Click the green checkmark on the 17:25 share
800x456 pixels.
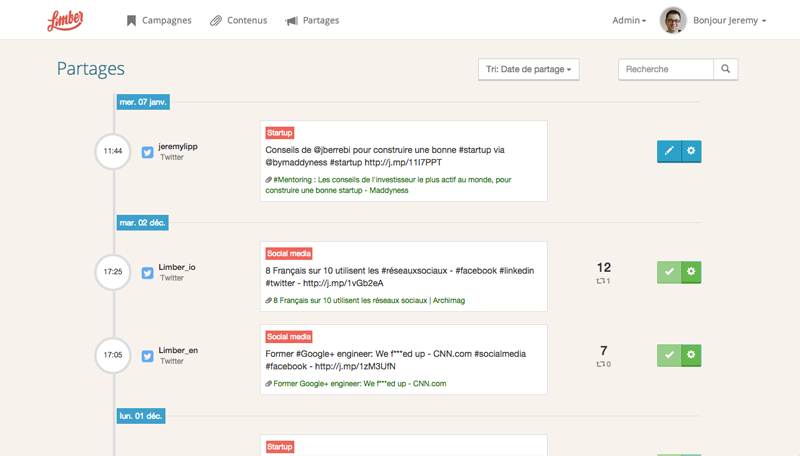point(669,272)
